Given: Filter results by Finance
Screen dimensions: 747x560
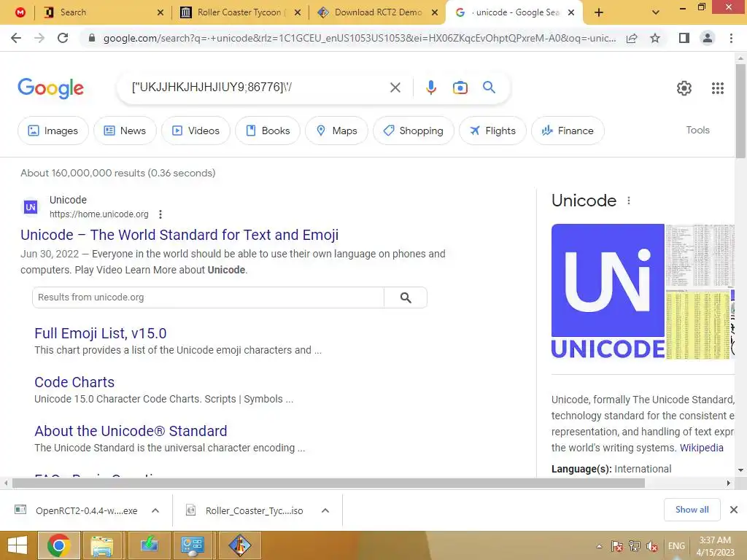Looking at the screenshot, I should (x=568, y=131).
